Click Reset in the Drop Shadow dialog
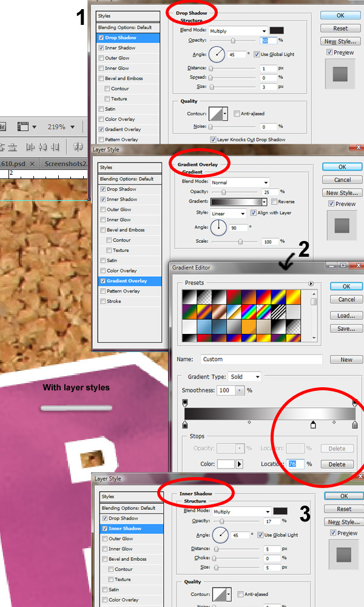This screenshot has height=607, width=364. click(x=340, y=29)
